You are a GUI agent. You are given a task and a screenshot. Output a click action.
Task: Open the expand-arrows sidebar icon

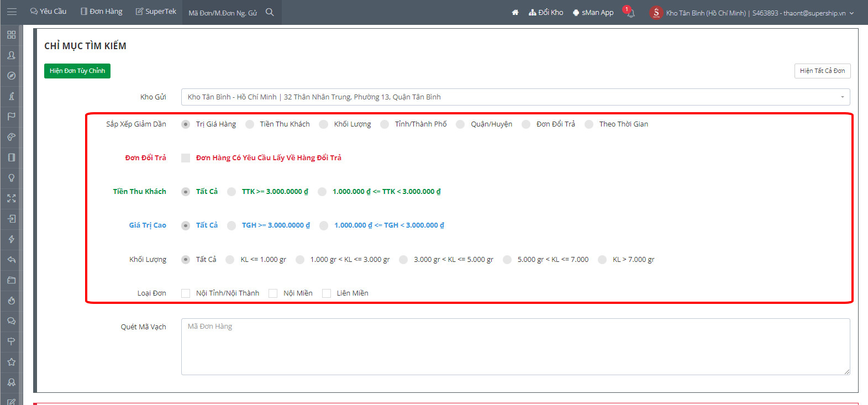(x=11, y=198)
